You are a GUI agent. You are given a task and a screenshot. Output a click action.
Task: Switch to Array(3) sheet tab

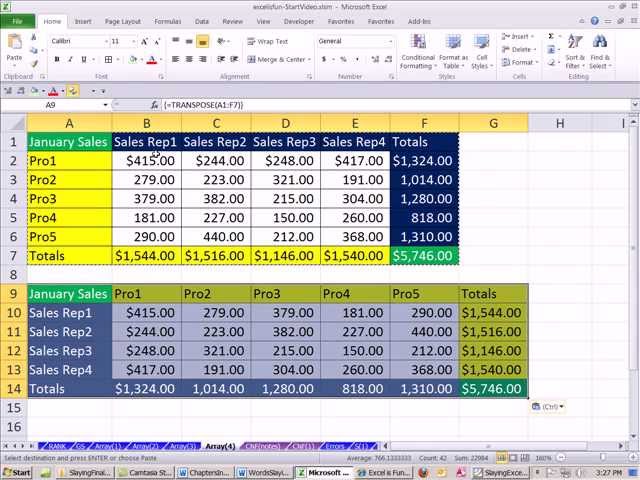click(x=182, y=446)
